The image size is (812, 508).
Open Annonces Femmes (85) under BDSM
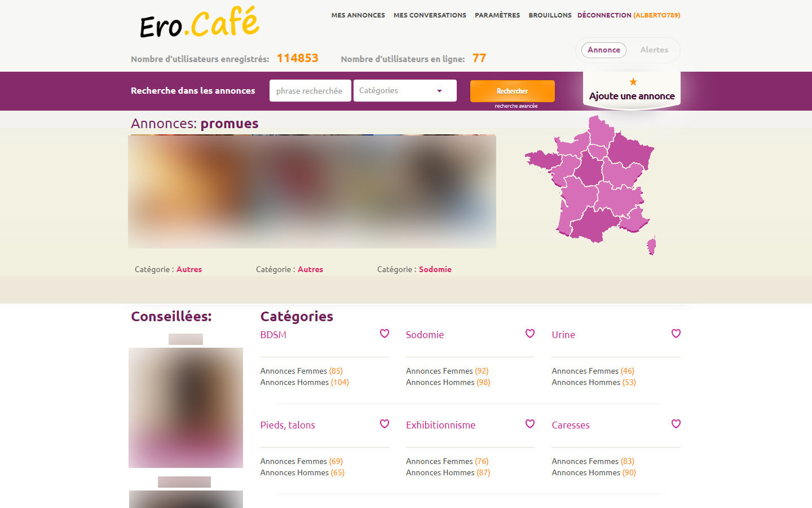pyautogui.click(x=302, y=371)
